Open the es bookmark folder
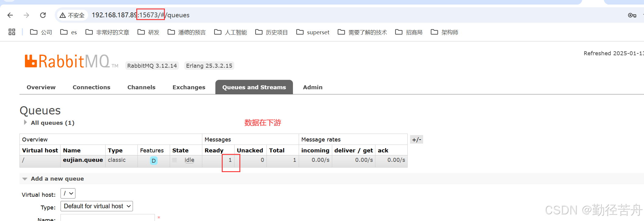Screen dimensions: 644x221 (68, 32)
